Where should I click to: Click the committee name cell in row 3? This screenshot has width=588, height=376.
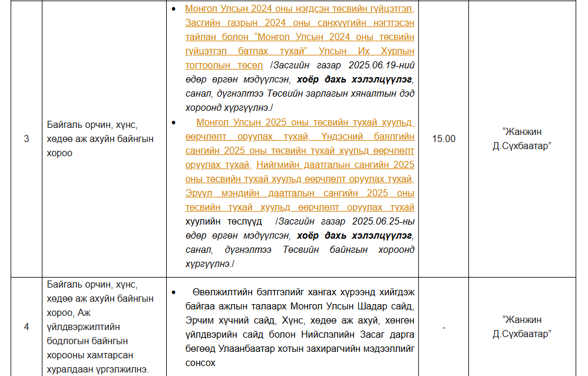point(100,139)
